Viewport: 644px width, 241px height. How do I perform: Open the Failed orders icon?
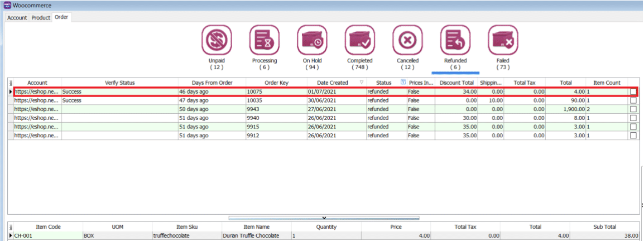(503, 40)
